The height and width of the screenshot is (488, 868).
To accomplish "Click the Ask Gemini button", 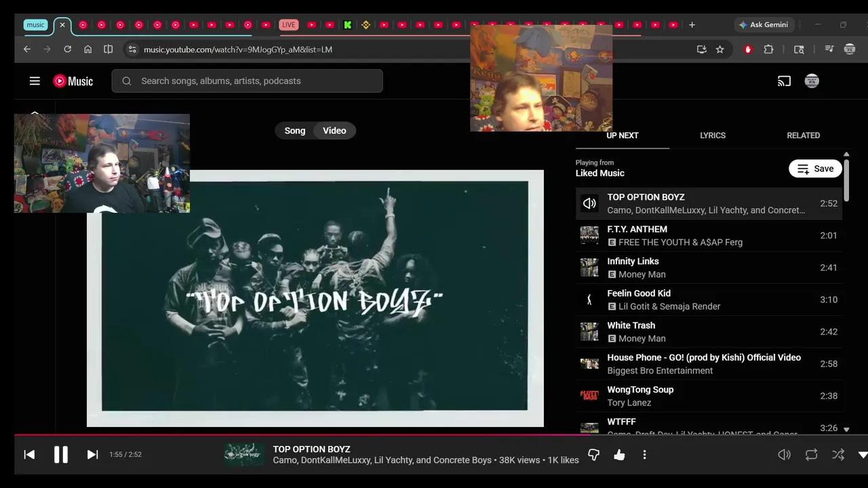I will tap(764, 25).
